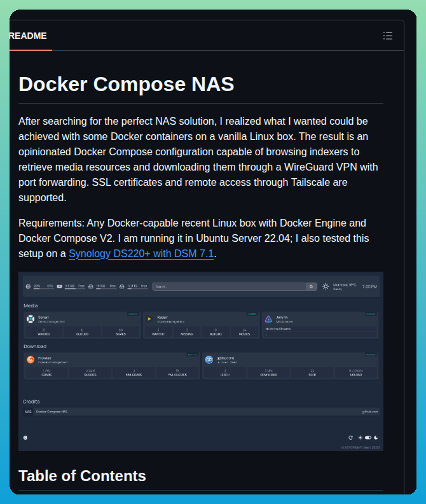426x504 pixels.
Task: Click the memory chip icon beside 3.5 GB Free
Action: click(59, 286)
